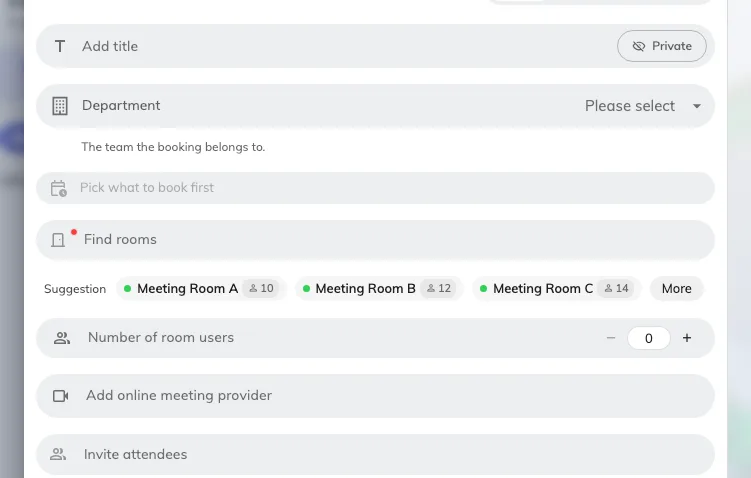Decrease number of room users
This screenshot has height=478, width=751.
tap(611, 338)
